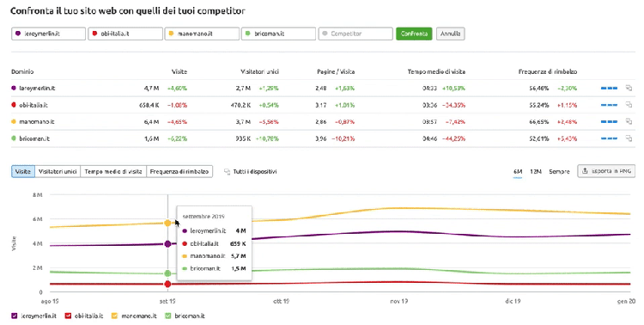Click the 56,46% bounce rate value
644x325 pixels.
[539, 88]
